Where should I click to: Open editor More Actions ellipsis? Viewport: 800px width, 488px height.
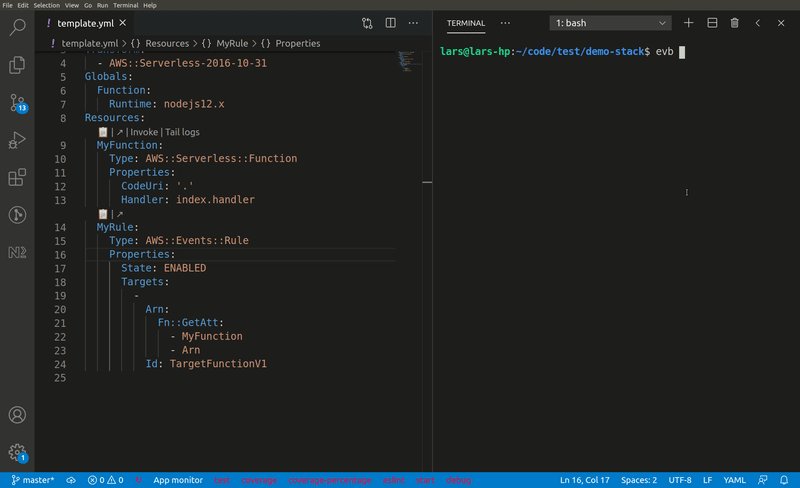pyautogui.click(x=413, y=23)
